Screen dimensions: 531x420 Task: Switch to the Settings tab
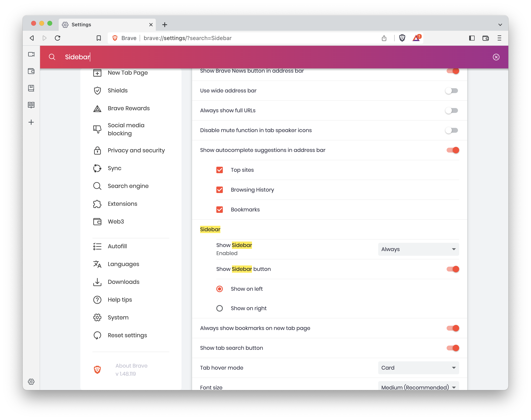81,25
